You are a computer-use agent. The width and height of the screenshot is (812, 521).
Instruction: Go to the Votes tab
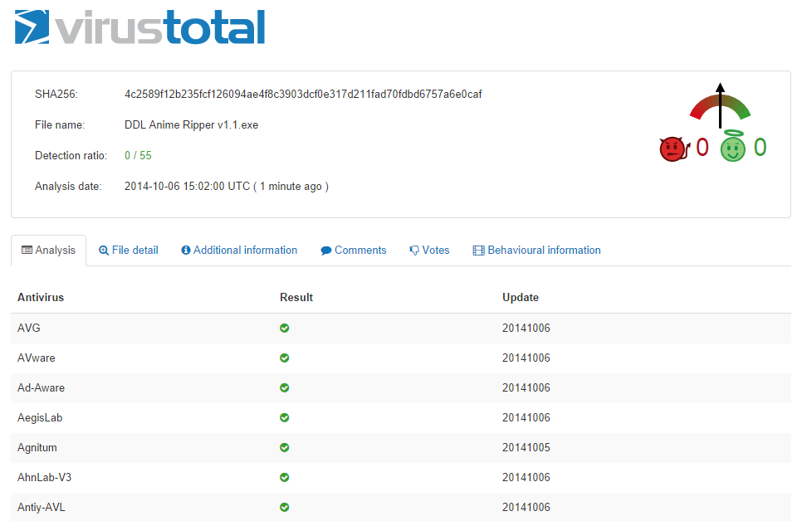click(x=429, y=251)
